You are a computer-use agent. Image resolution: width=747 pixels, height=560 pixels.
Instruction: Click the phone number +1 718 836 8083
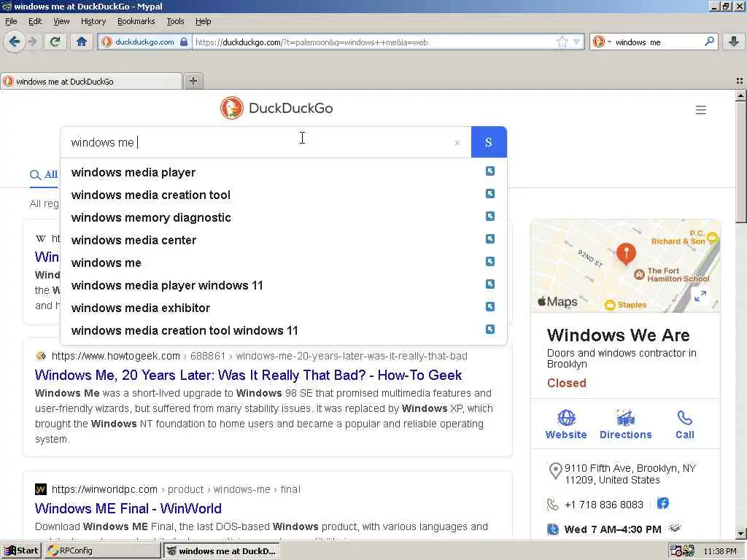pyautogui.click(x=603, y=505)
